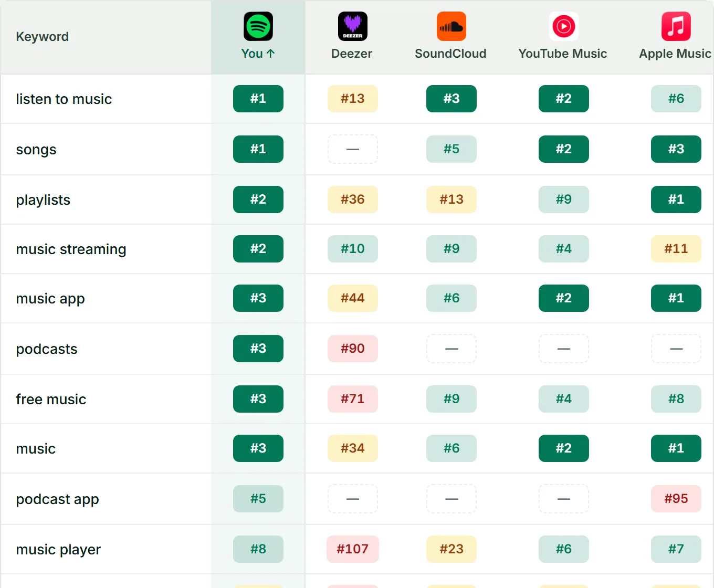714x588 pixels.
Task: Click SoundCloud's #23 rank for music player
Action: click(451, 549)
